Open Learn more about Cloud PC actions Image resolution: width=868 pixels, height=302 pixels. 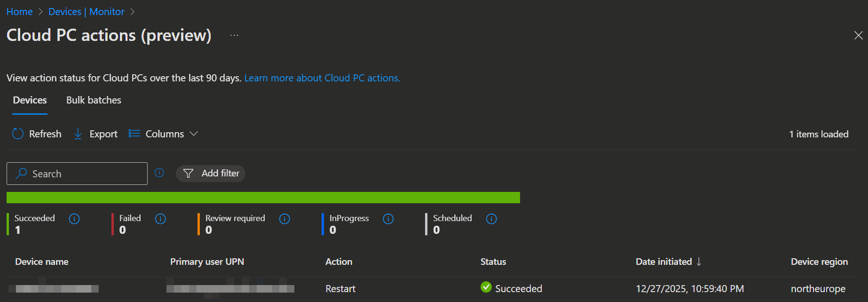coord(322,78)
